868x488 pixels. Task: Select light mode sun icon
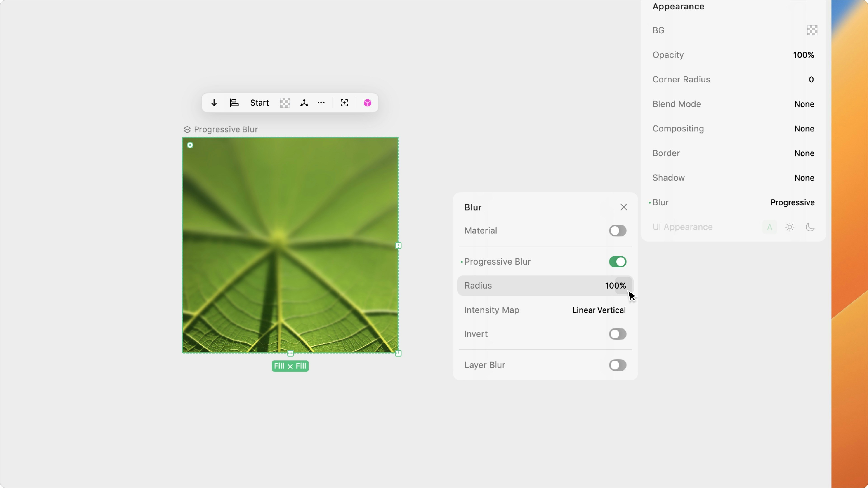point(790,227)
